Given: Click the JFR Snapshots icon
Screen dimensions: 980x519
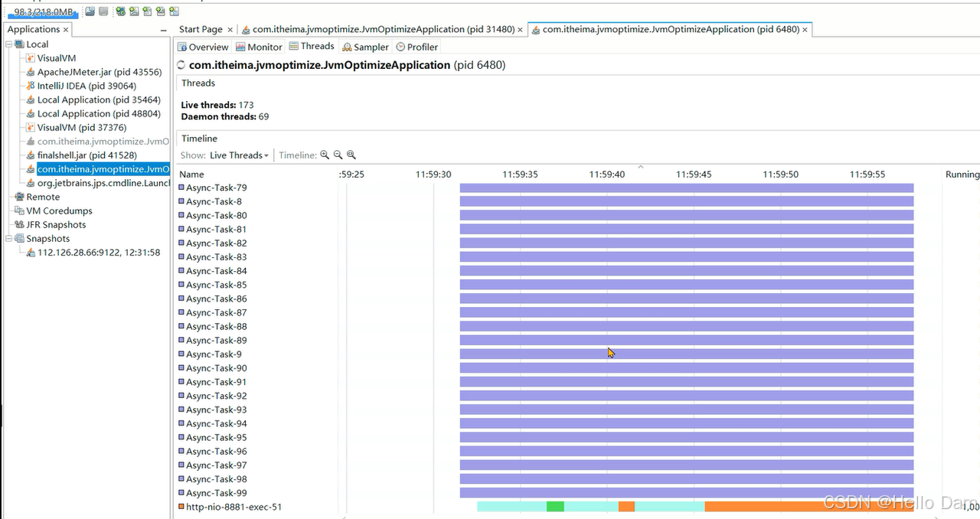Looking at the screenshot, I should click(20, 224).
